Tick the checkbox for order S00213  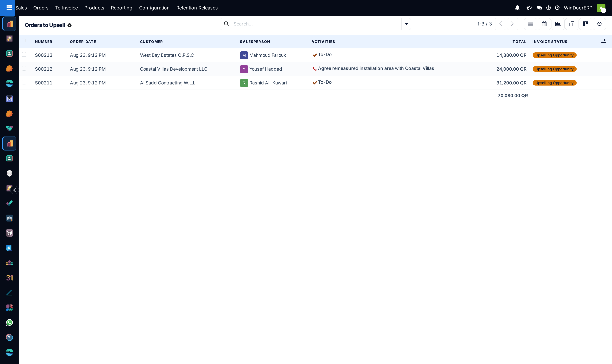24,54
